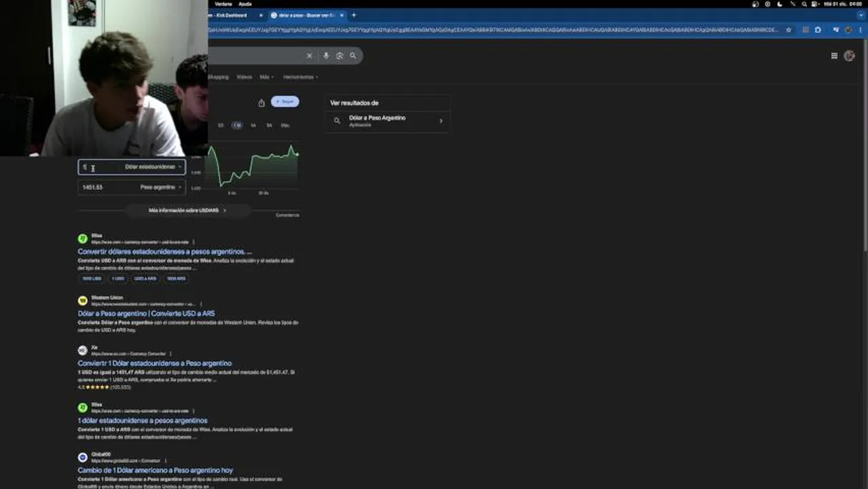
Task: Open Google Lens image search icon
Action: (x=340, y=56)
